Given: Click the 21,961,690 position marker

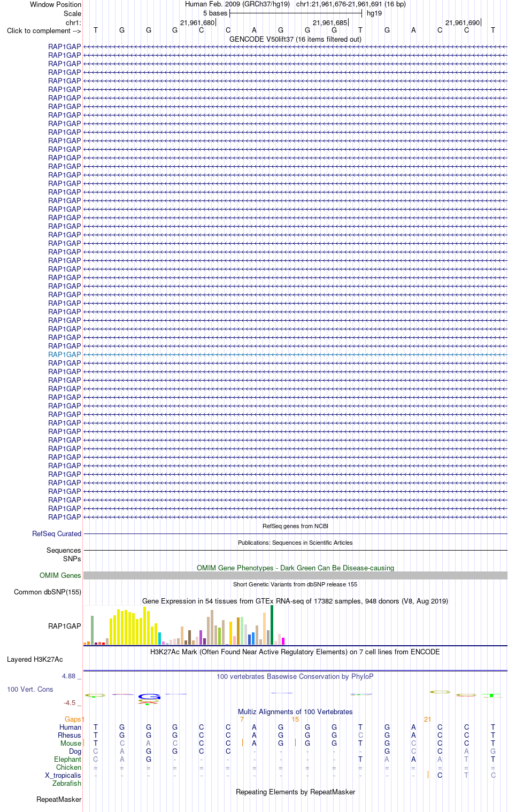Looking at the screenshot, I should [463, 22].
